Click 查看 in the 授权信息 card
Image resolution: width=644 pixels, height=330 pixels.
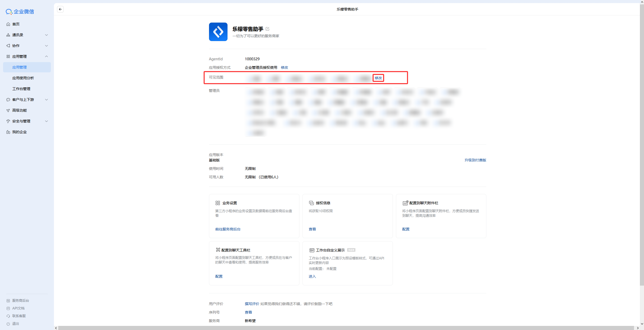click(312, 229)
